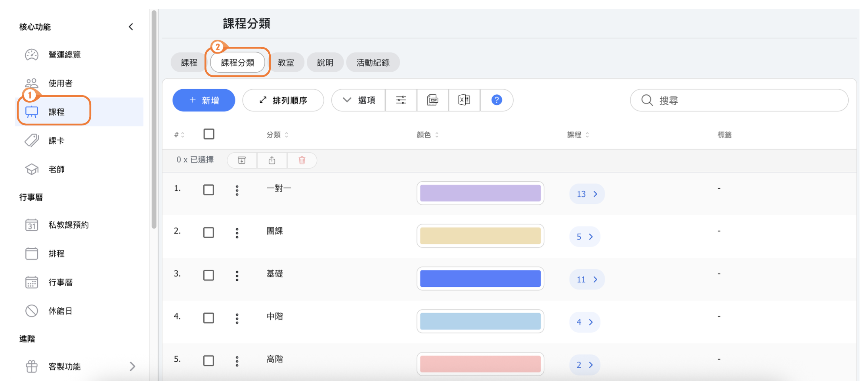Click the CSV export icon
The width and height of the screenshot is (868, 391).
[x=432, y=100]
